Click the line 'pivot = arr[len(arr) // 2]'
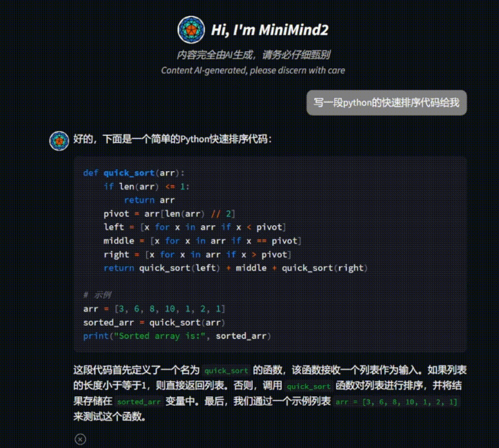Screen dimensions: 499x448 coord(169,214)
